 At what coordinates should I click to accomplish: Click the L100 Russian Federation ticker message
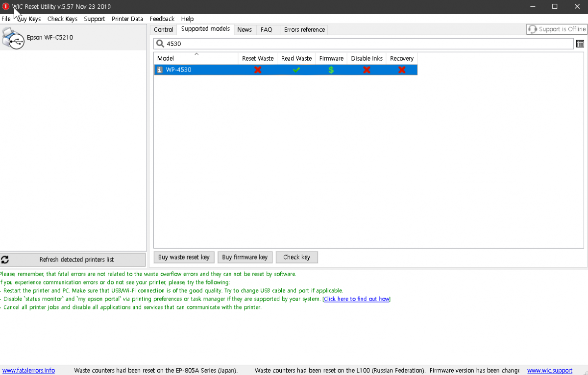coord(340,371)
